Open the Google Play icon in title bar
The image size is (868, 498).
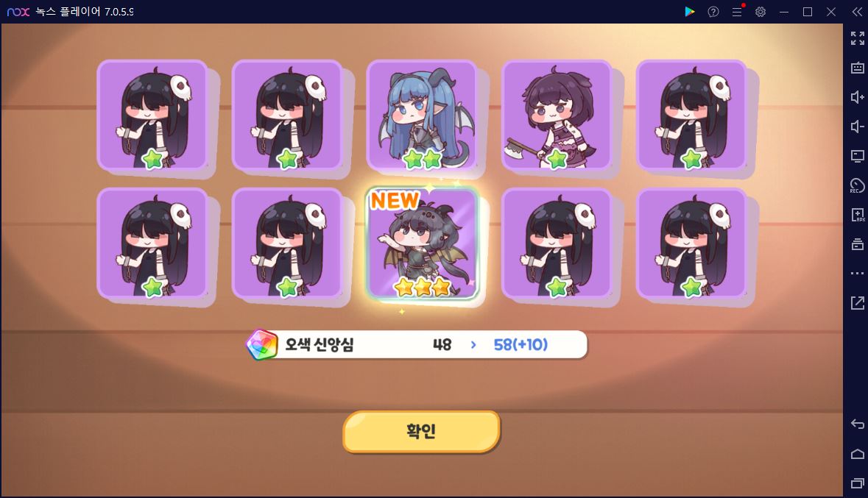tap(690, 12)
